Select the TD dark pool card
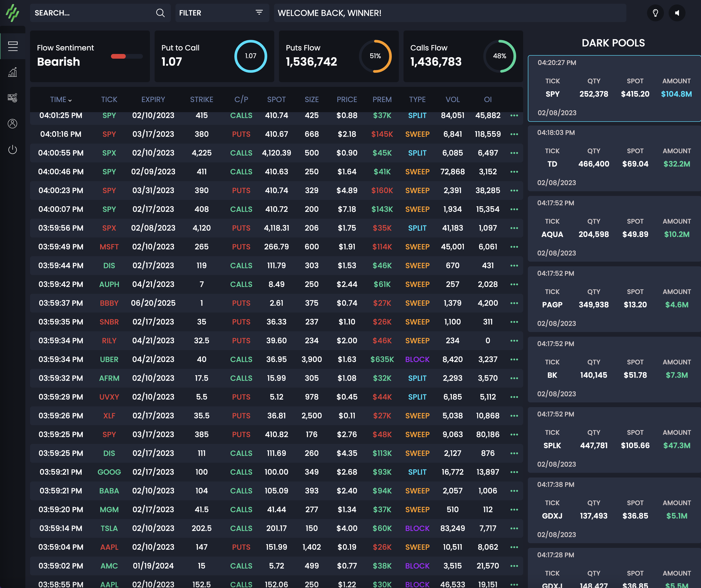 click(614, 159)
